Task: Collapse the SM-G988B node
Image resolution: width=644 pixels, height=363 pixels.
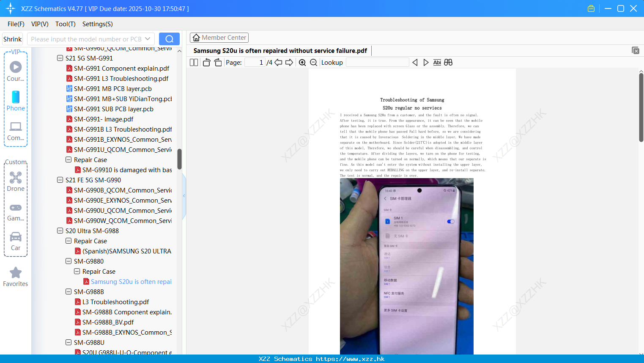Action: pos(69,291)
